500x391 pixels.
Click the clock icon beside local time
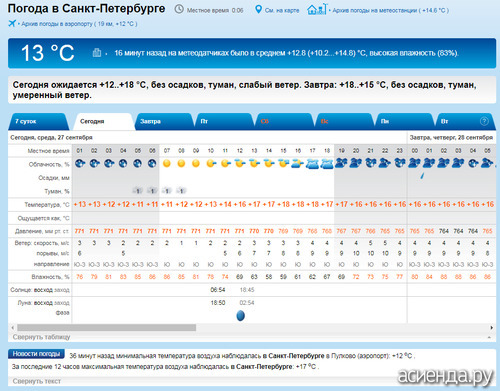(x=179, y=9)
